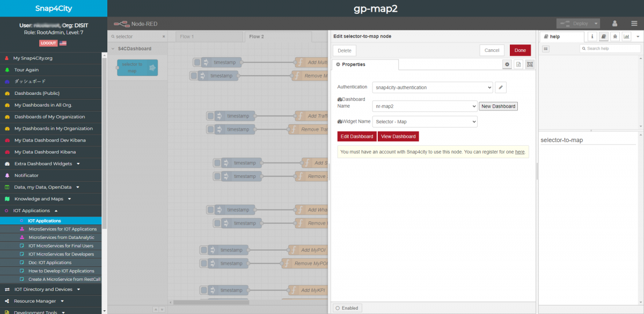Open the Dashboard Name dropdown
This screenshot has width=644, height=314.
tap(425, 106)
